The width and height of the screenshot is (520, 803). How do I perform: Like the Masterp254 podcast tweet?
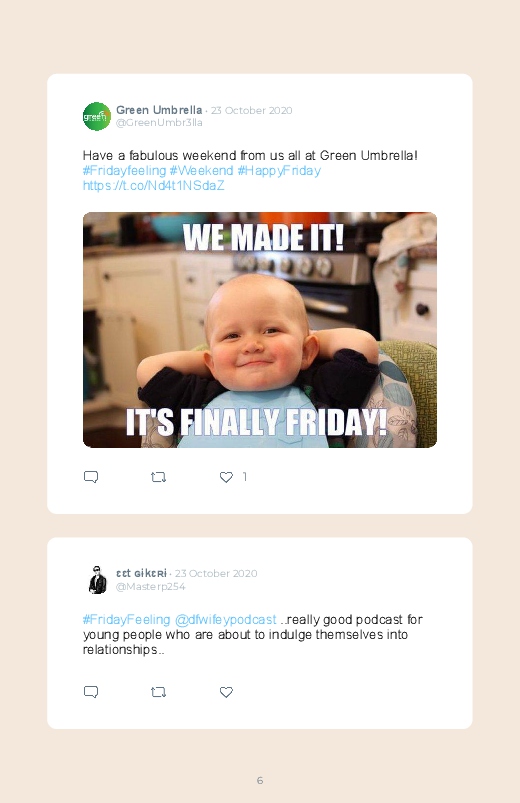(226, 692)
